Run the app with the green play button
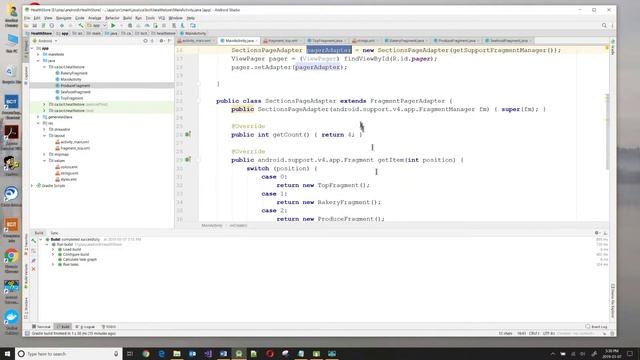640x360 pixels. click(x=113, y=25)
